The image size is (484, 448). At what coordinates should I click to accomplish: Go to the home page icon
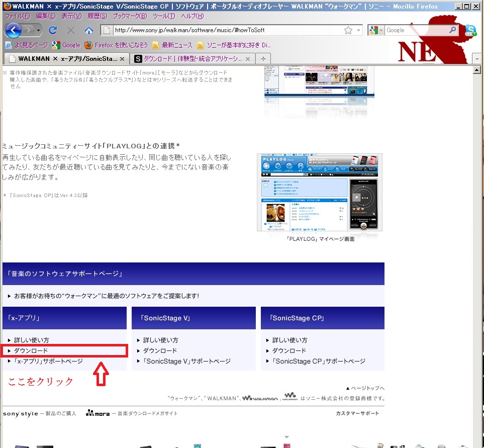tap(89, 30)
